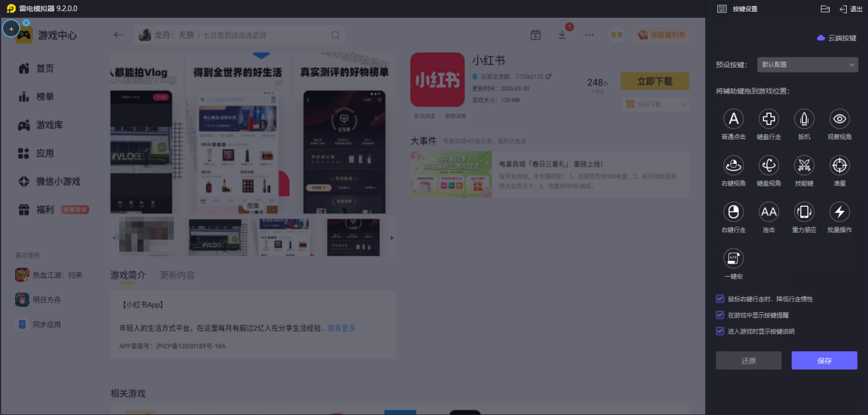868x415 pixels.
Task: Click the 查看更多 link
Action: click(341, 328)
